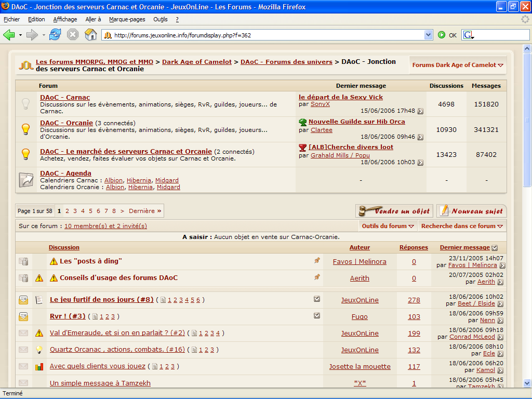
Task: Open the Marque-pages menu
Action: point(127,19)
